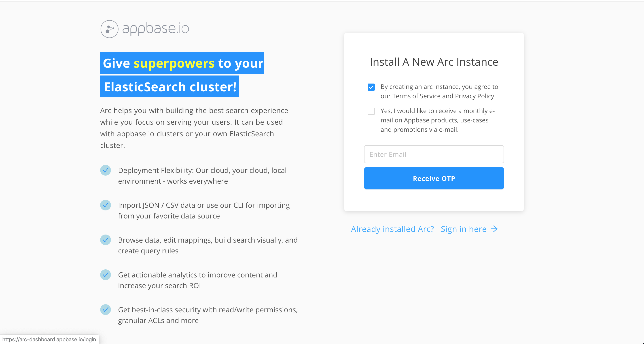
Task: Uncheck the Terms of Service agreement checkbox
Action: (371, 87)
